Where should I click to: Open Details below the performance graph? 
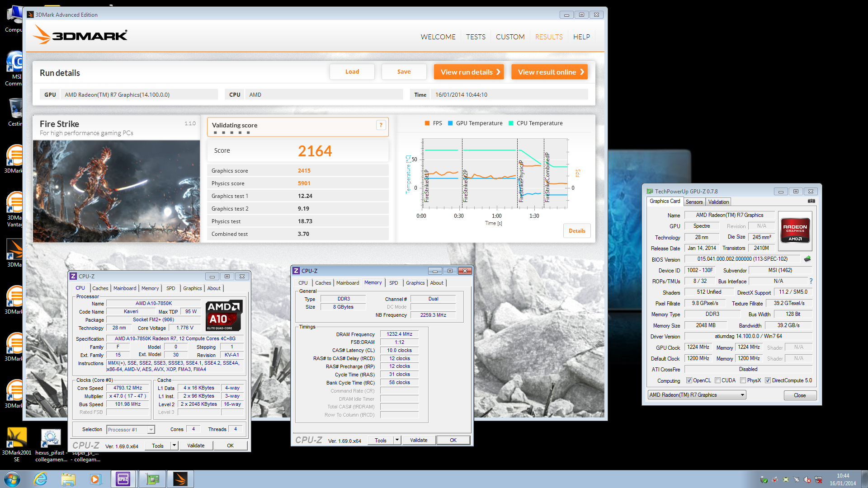pos(577,231)
